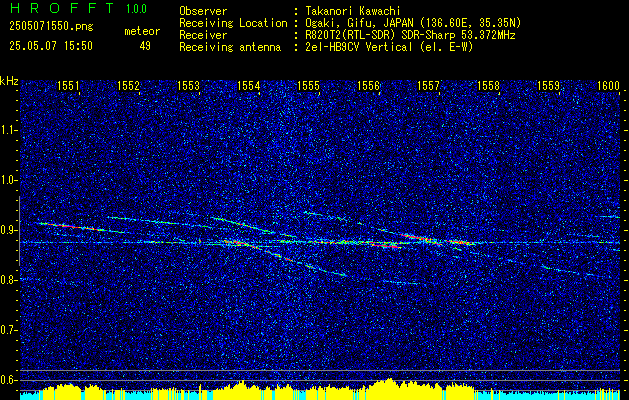Click the observer name Takanori Kawachi

click(x=351, y=11)
